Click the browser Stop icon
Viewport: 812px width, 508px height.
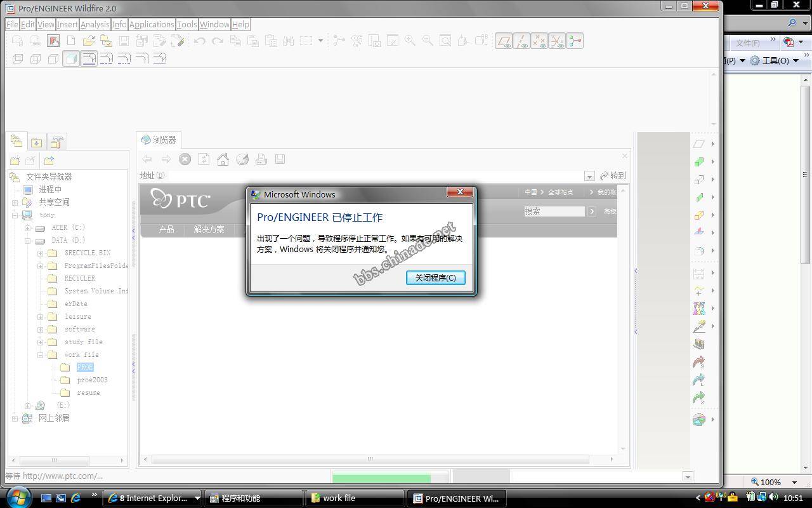(x=185, y=159)
